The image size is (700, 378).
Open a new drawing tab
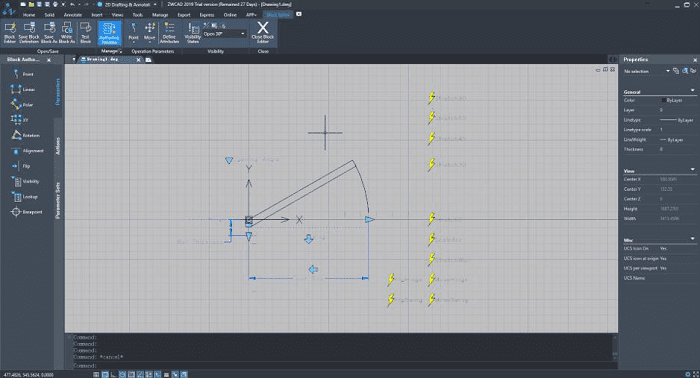coord(149,60)
